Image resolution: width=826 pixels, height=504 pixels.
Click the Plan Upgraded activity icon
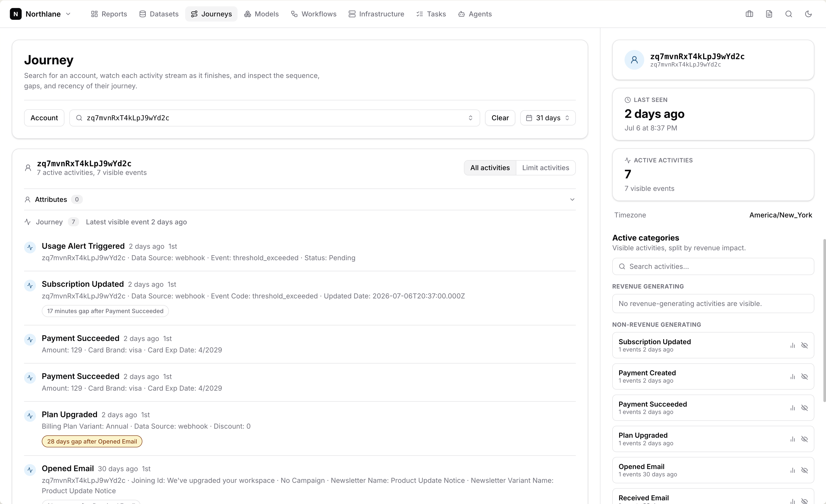[x=30, y=416]
